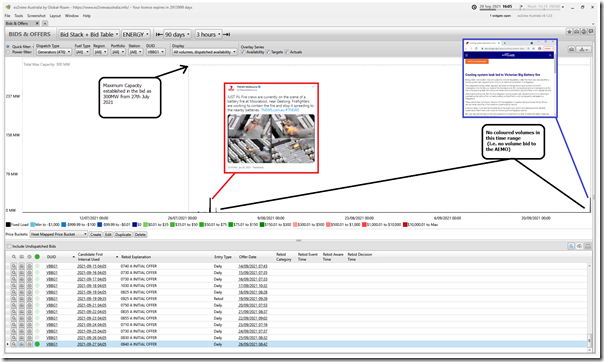The image size is (604, 362).
Task: Open the Display volumes dropdown
Action: point(204,52)
